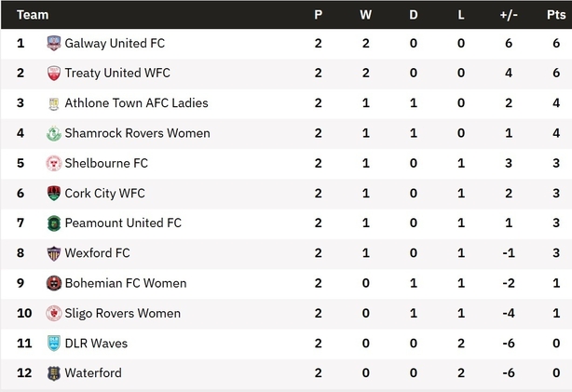572x392 pixels.
Task: Open the Galway United FC team name
Action: coord(115,44)
